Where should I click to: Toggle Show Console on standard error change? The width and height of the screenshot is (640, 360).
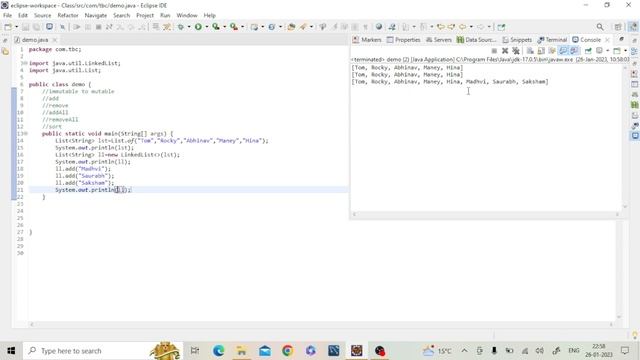click(x=574, y=51)
